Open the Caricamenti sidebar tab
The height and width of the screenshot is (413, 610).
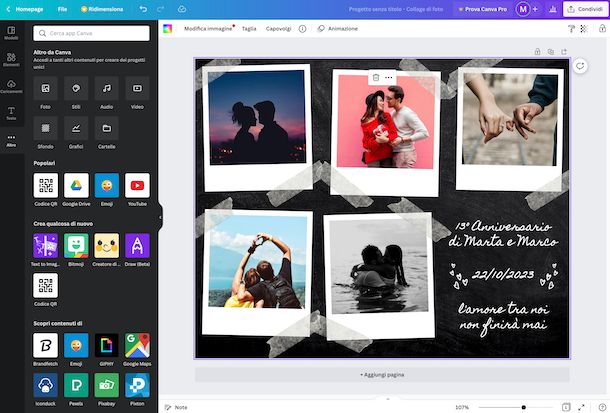coord(11,86)
